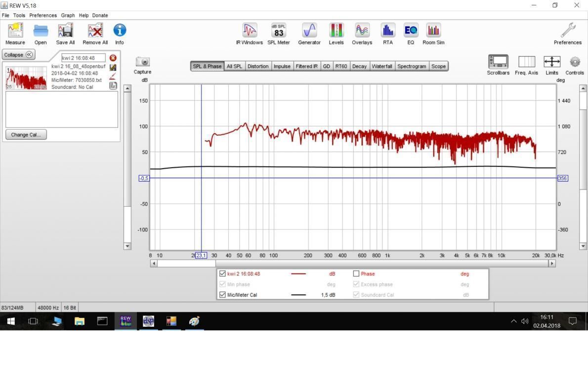
Task: Open Task View on taskbar
Action: (33, 321)
